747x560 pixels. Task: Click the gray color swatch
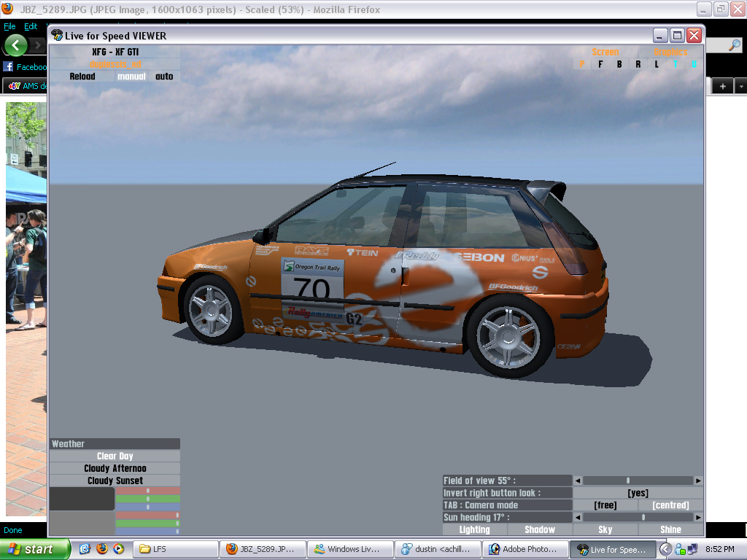click(82, 523)
